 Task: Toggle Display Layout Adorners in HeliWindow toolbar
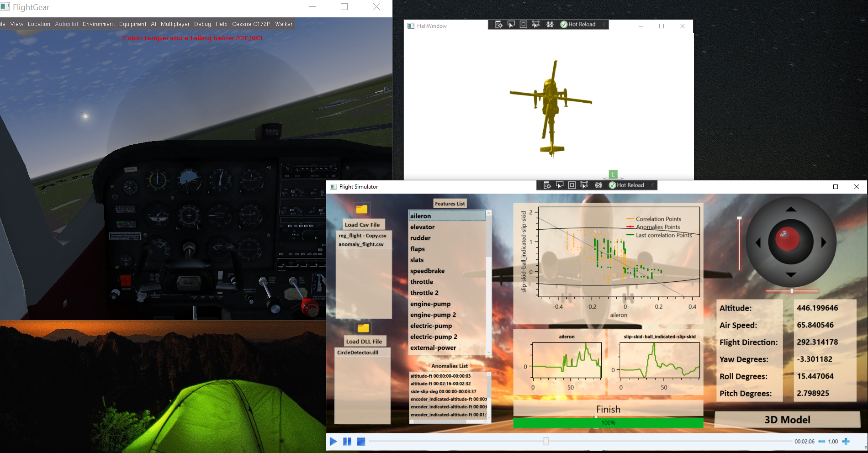523,24
